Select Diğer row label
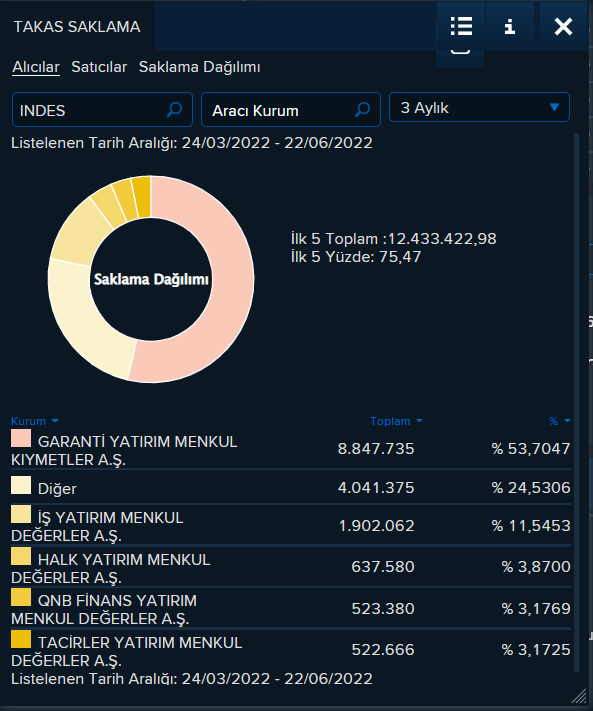The height and width of the screenshot is (711, 593). tap(57, 489)
